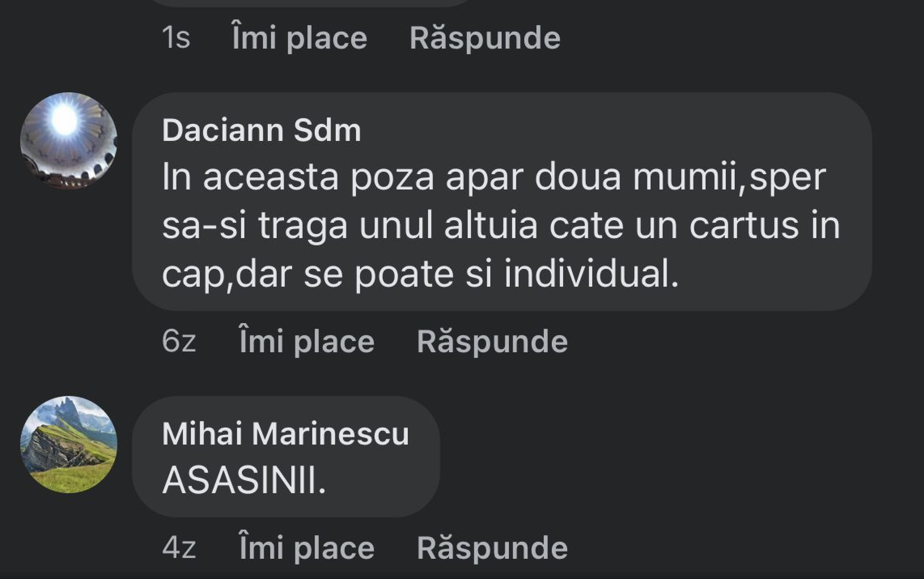Open Daciann Sdm's dome profile picture
The height and width of the screenshot is (579, 924).
69,141
